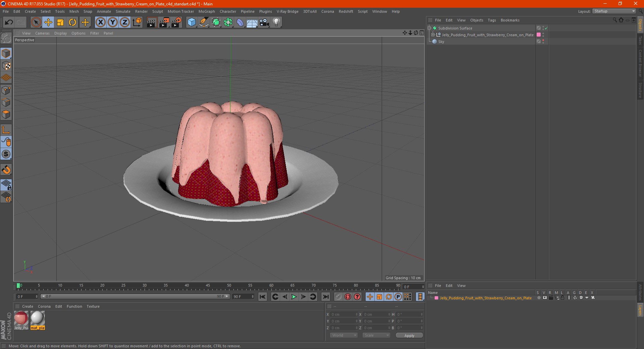Go to end of animation
644x349 pixels.
325,297
